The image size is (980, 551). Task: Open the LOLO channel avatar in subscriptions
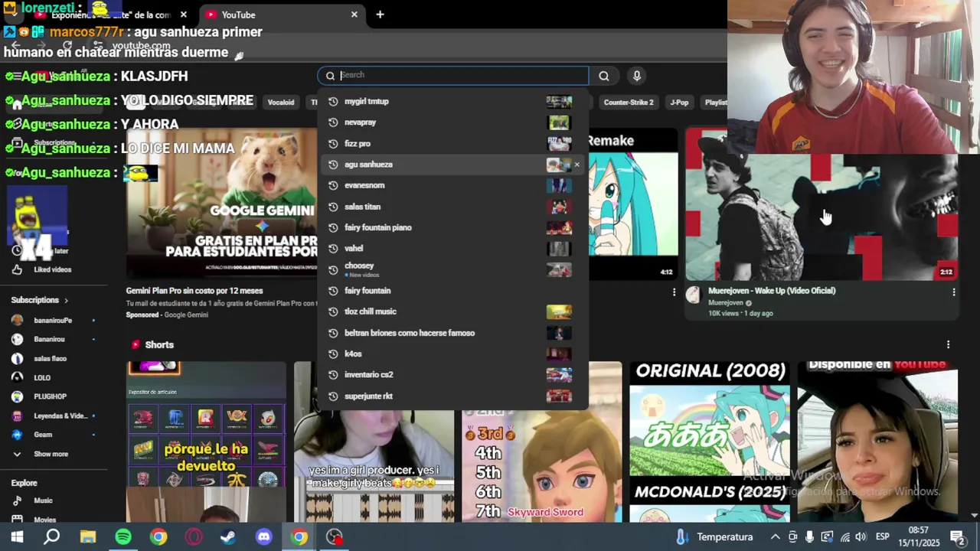[17, 377]
